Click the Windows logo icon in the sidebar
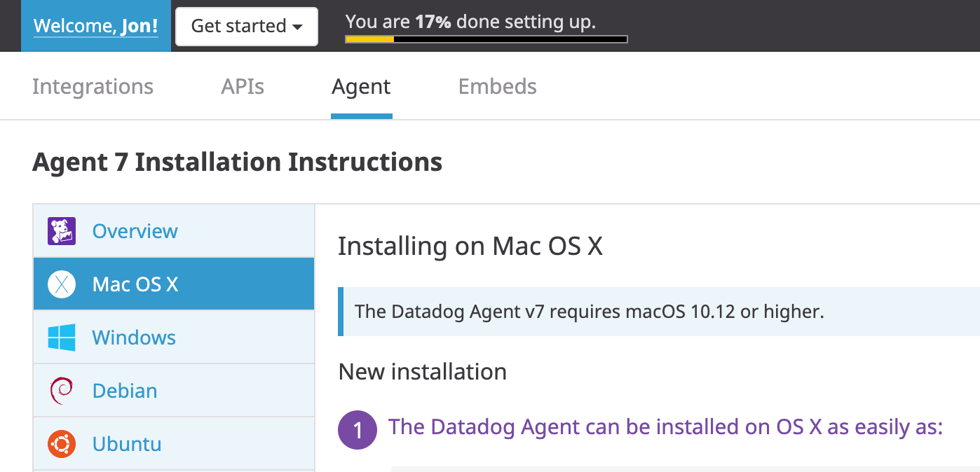 click(62, 338)
